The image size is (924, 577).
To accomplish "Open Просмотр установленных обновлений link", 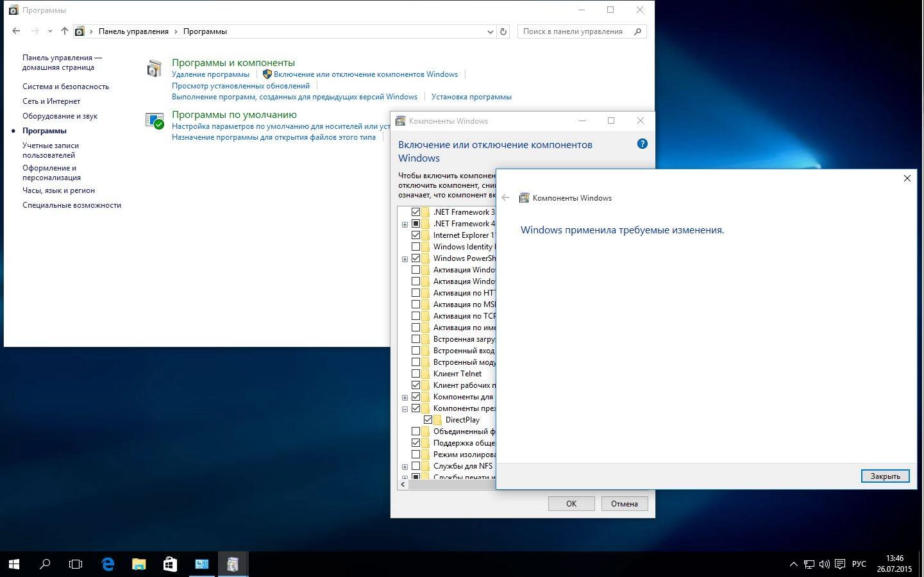I will (240, 86).
